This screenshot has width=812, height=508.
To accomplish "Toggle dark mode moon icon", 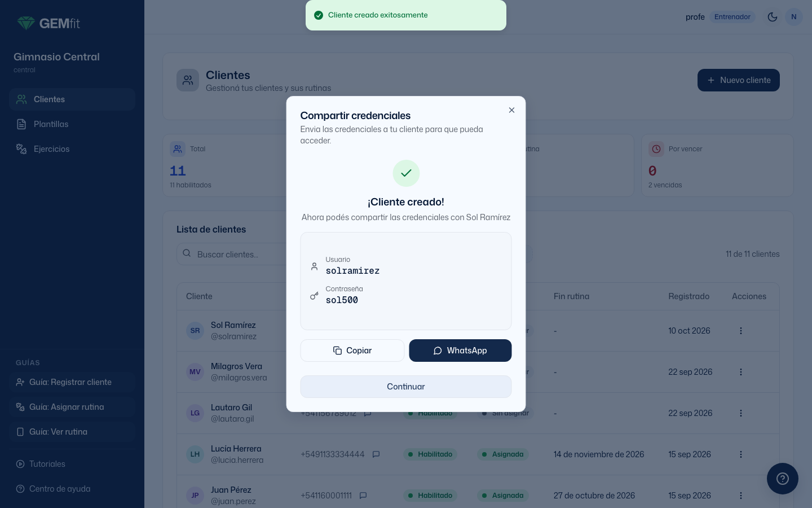I will click(x=773, y=17).
